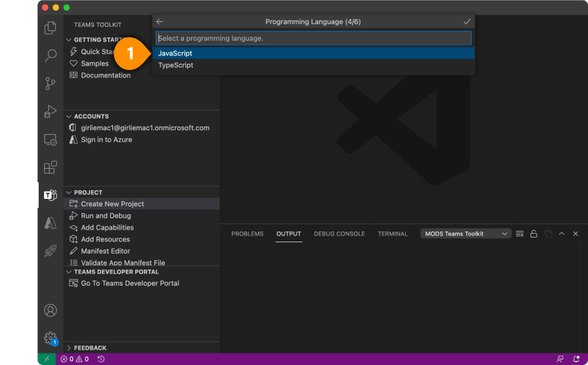This screenshot has height=365, width=588.
Task: Open the Source Control view
Action: [x=50, y=83]
